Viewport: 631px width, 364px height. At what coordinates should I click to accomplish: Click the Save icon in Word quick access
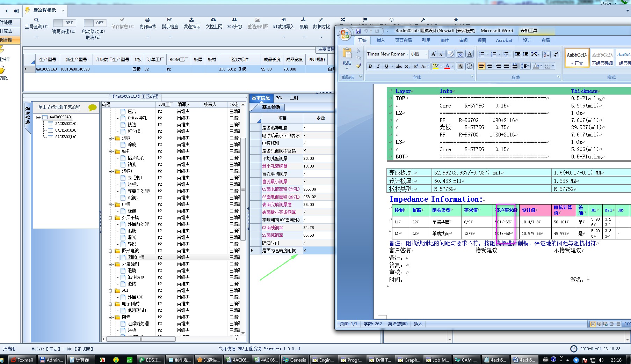click(x=358, y=31)
